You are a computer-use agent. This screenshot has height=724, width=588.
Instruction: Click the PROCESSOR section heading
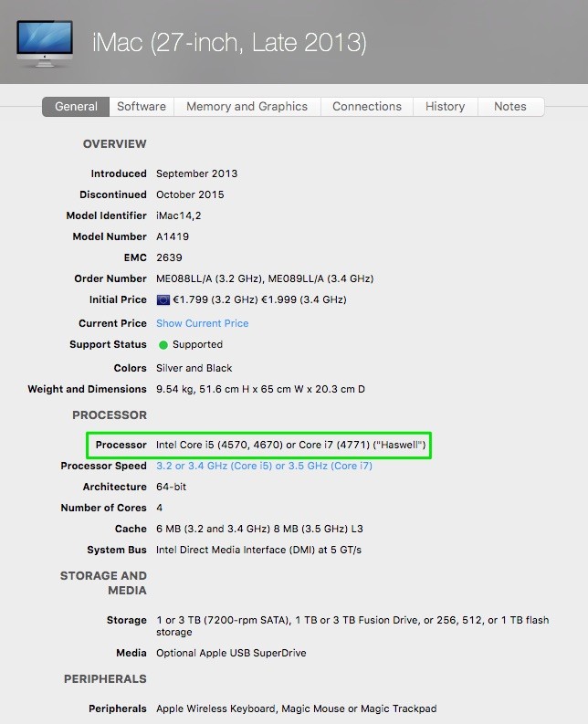click(110, 415)
